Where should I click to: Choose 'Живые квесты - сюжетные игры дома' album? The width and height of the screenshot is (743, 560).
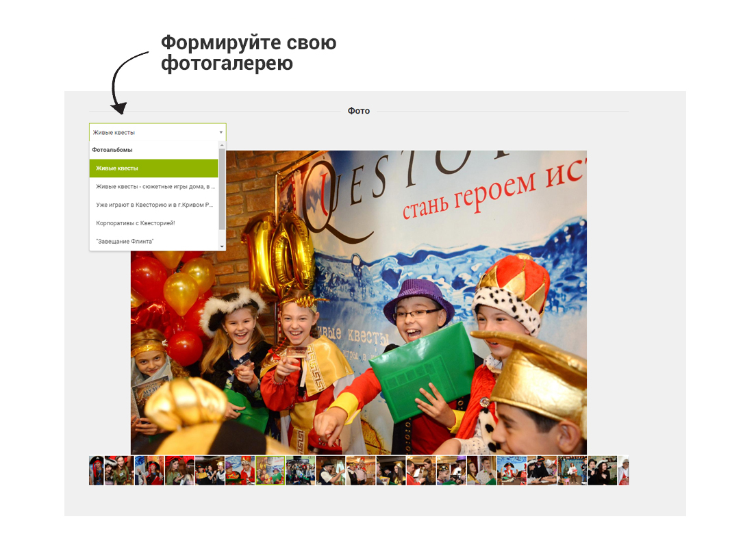coord(153,186)
